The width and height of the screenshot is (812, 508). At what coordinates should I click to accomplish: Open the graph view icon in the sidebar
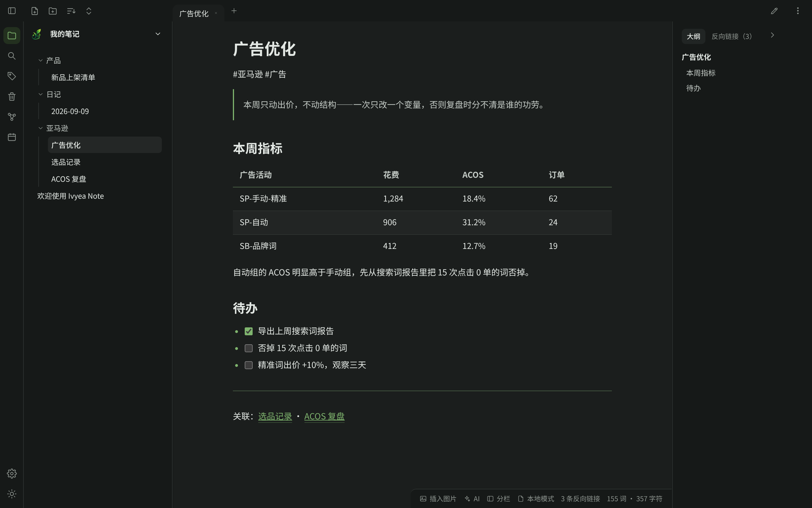click(x=12, y=117)
